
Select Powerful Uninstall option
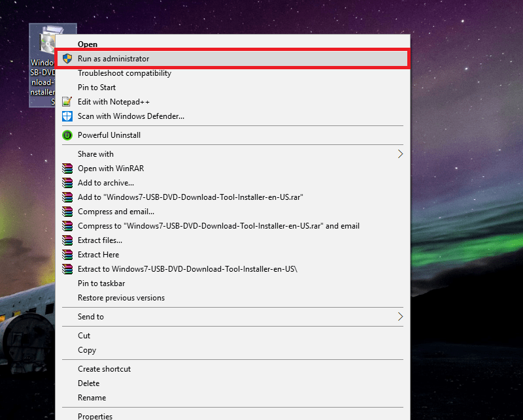tap(233, 135)
